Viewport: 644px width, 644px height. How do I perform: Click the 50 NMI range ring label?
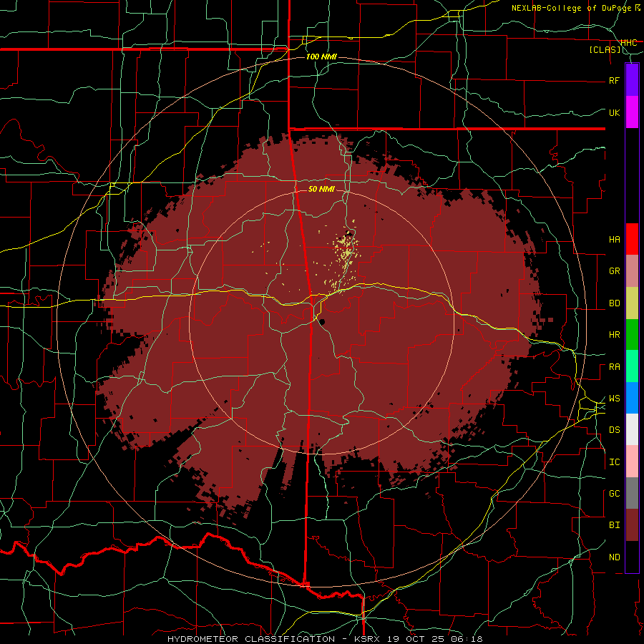point(321,189)
